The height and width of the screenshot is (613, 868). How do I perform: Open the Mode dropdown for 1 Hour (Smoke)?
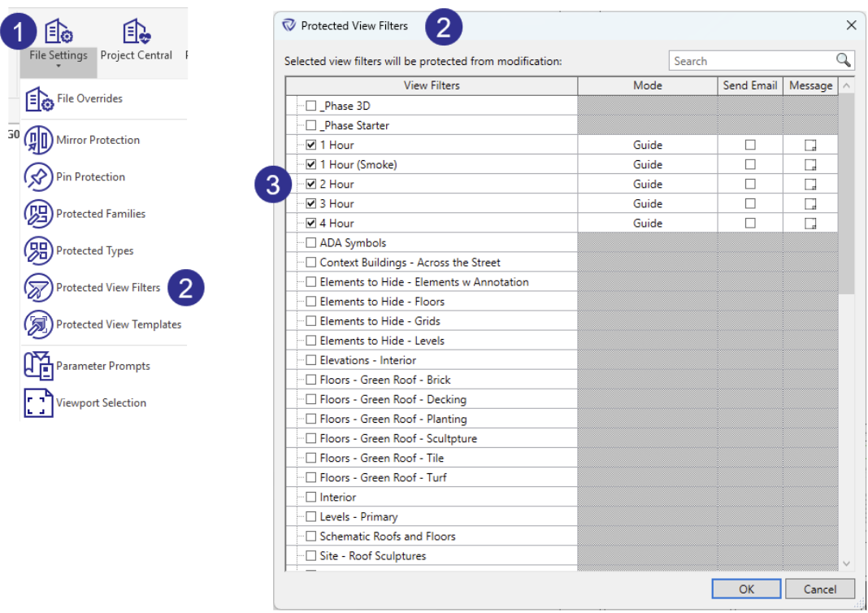click(x=647, y=164)
